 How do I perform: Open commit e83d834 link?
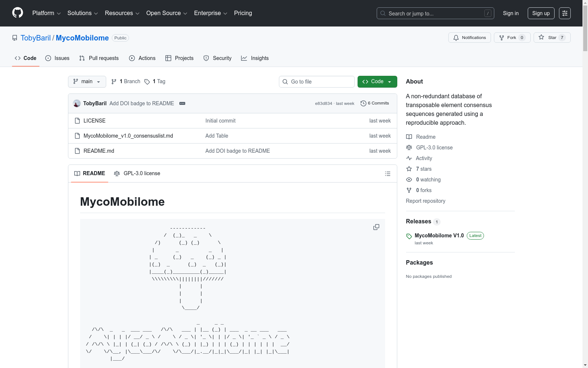tap(323, 103)
